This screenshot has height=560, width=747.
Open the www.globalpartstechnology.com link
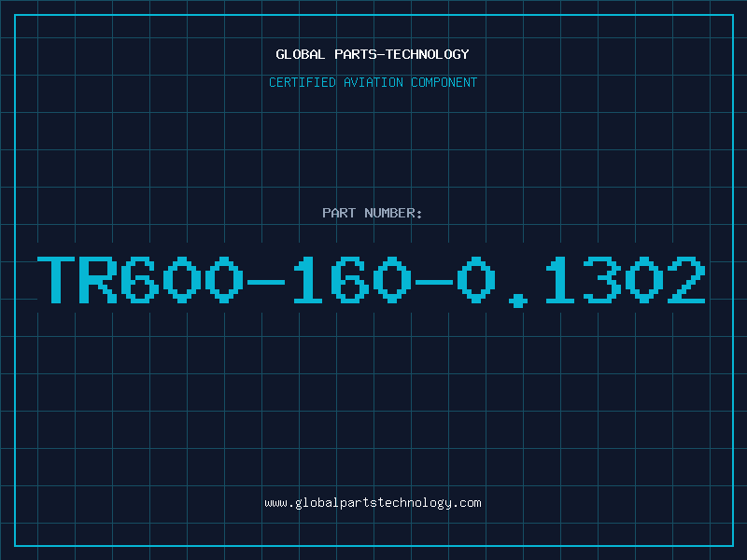pos(373,503)
